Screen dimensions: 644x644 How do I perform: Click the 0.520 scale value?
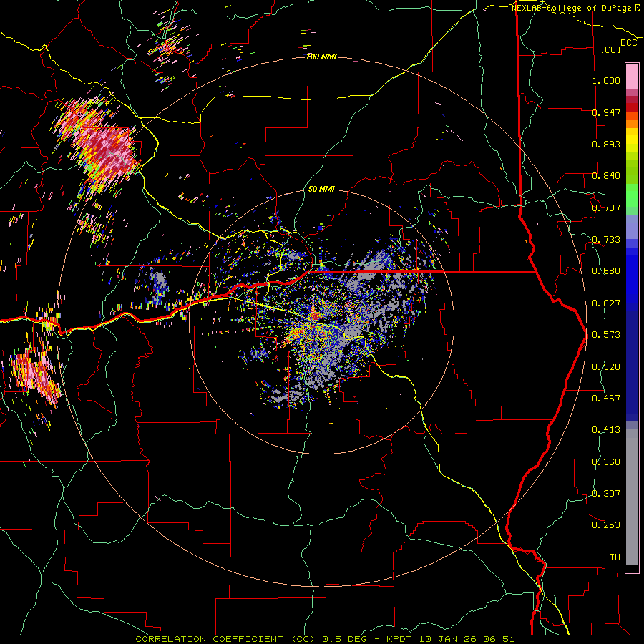[x=606, y=367]
